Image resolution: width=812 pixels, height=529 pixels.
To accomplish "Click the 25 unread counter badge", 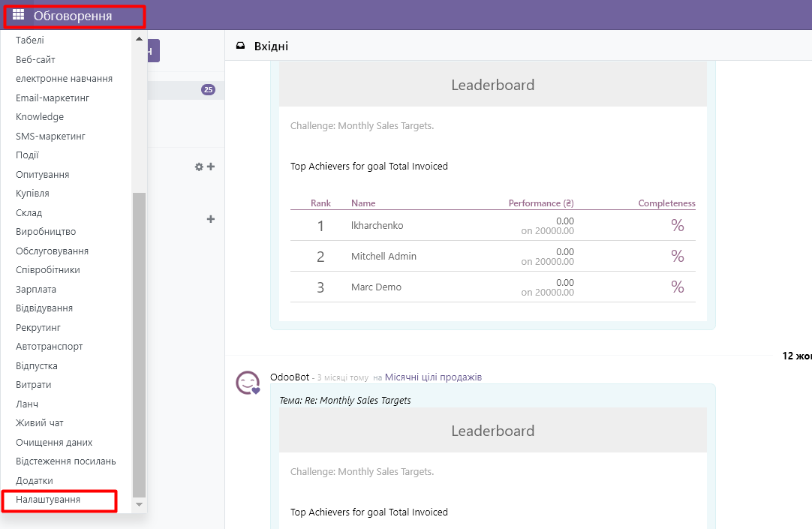I will pos(208,90).
